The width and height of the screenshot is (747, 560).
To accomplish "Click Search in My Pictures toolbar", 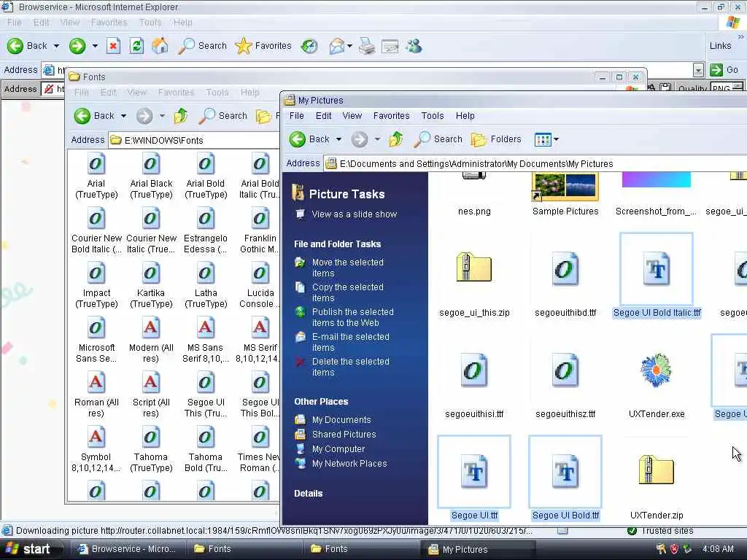I will tap(438, 139).
